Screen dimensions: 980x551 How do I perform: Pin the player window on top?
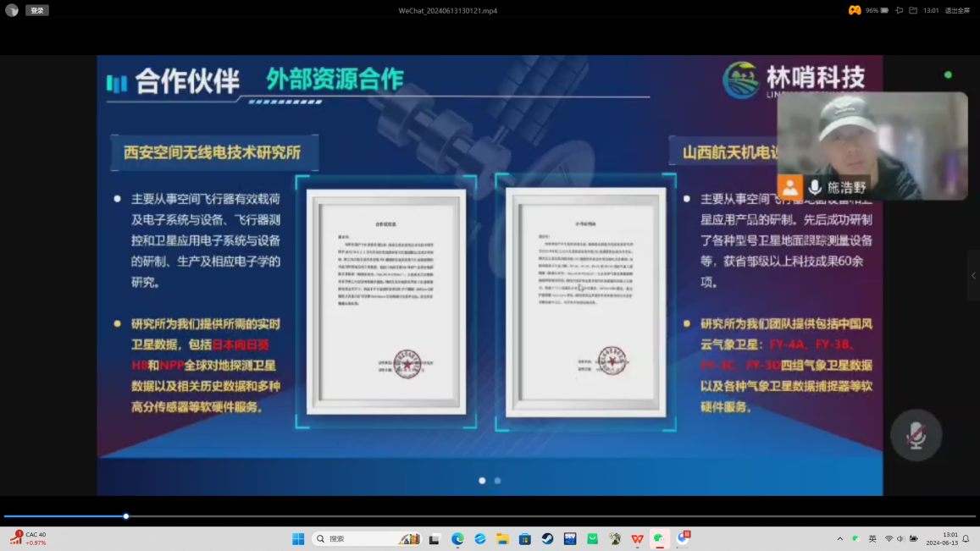click(899, 11)
